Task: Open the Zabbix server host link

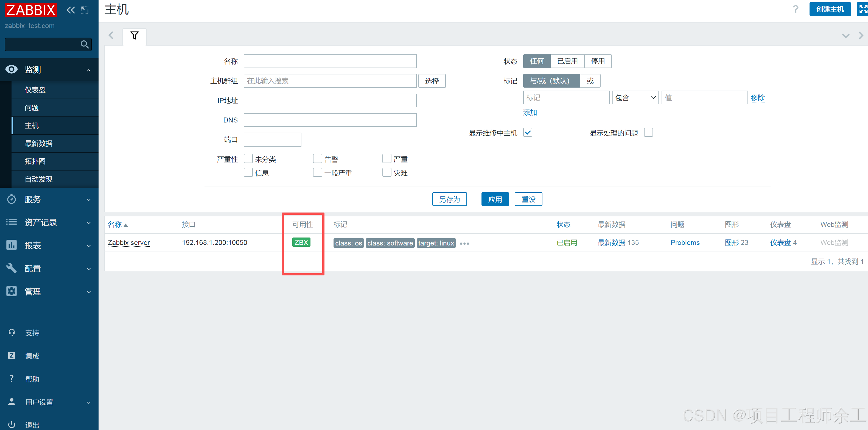Action: click(x=129, y=243)
